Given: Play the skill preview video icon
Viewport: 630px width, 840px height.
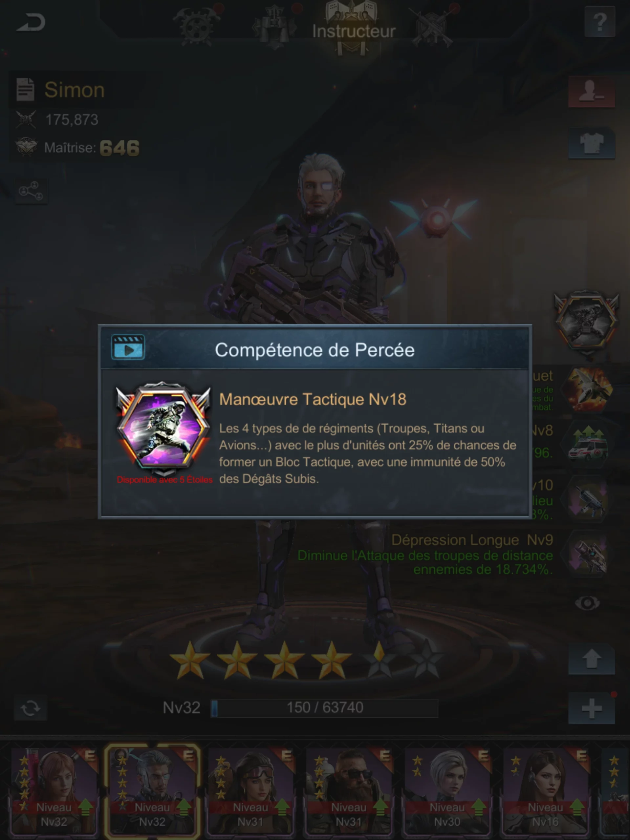Looking at the screenshot, I should (x=128, y=347).
